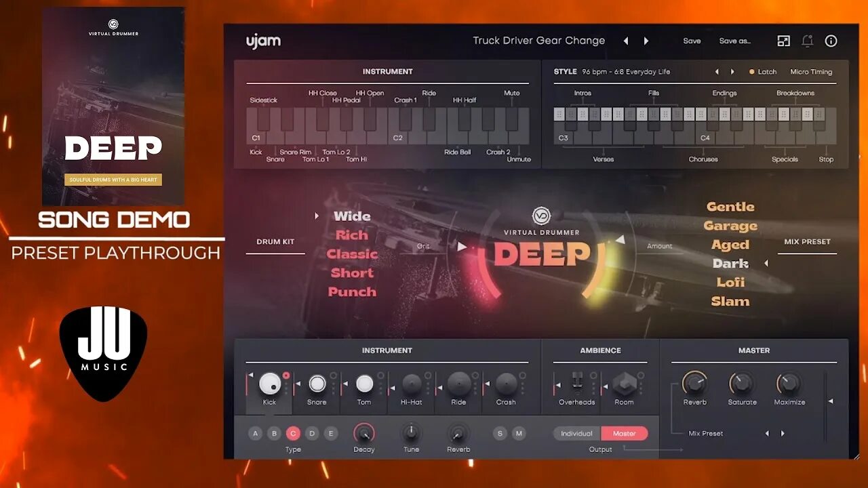Open the info icon in top bar

point(831,41)
